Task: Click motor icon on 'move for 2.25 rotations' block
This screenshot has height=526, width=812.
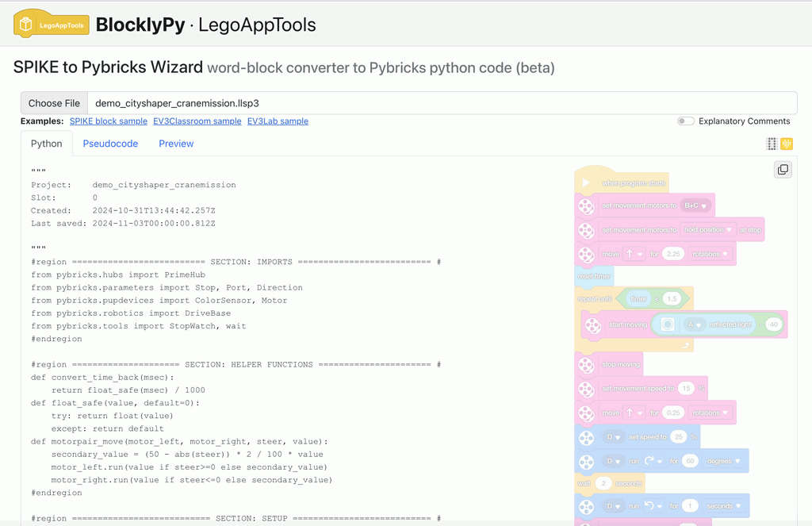Action: (586, 255)
